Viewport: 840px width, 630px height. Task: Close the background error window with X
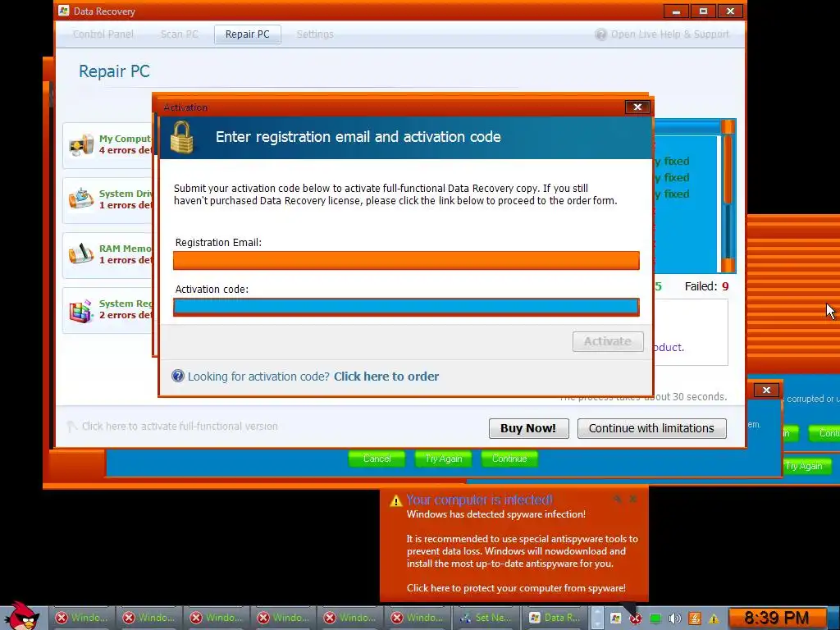(x=766, y=390)
